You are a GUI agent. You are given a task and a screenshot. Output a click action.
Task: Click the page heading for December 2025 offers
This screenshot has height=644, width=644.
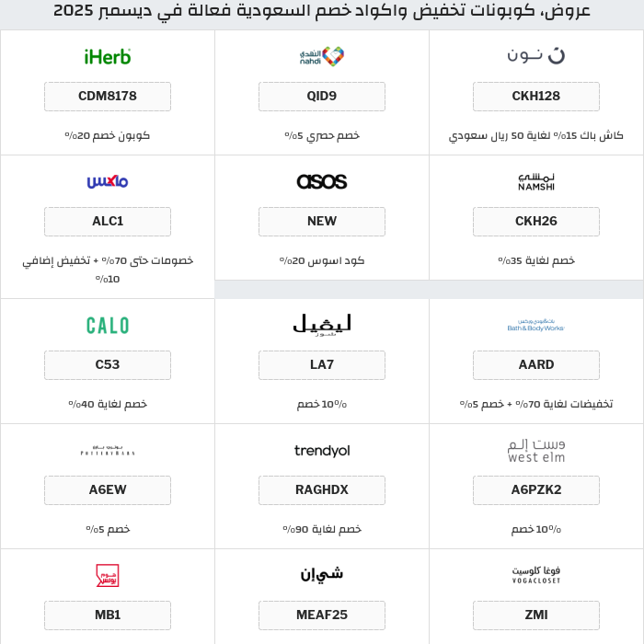[322, 11]
